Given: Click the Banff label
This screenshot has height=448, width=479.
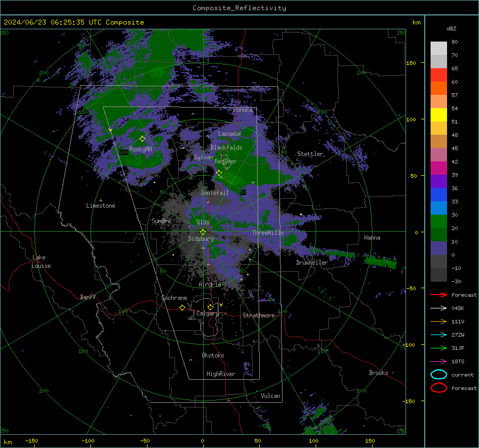Looking at the screenshot, I should (x=88, y=297).
